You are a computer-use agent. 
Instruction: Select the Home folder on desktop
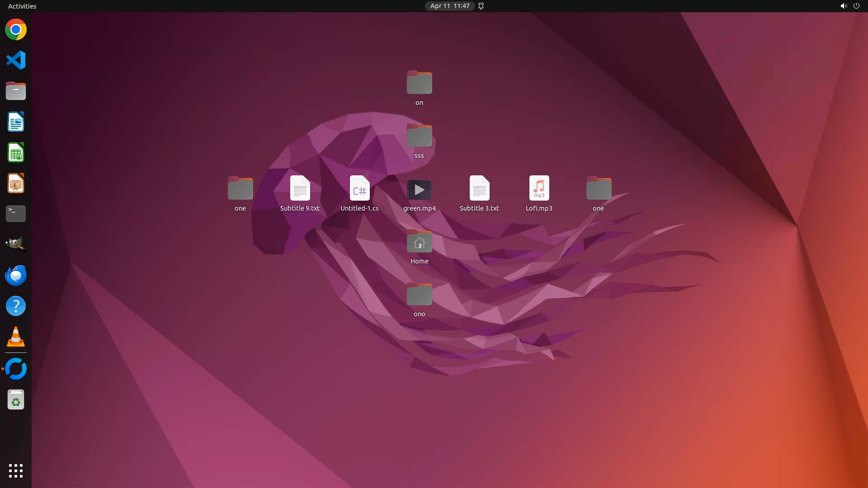click(419, 243)
